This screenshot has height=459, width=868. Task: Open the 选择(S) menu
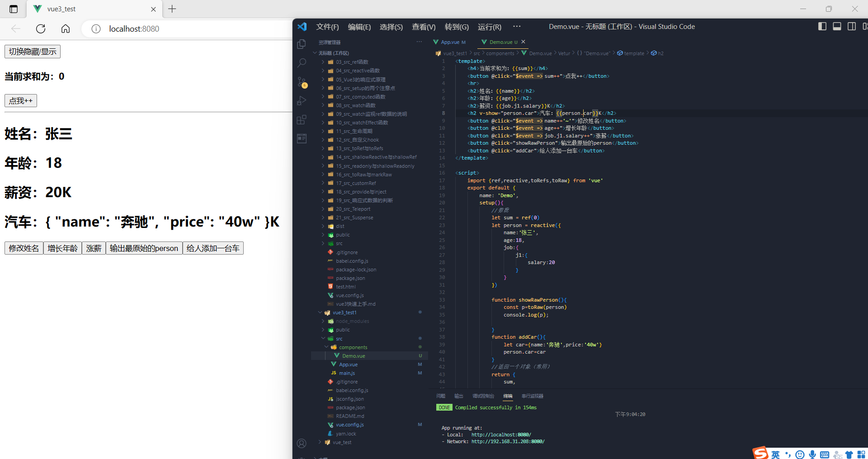click(391, 27)
